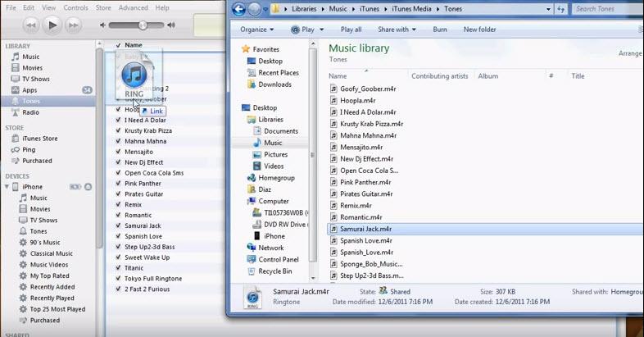Screen dimensions: 644x337
Task: Adjust the iTunes volume slider knob
Action: [x=143, y=25]
